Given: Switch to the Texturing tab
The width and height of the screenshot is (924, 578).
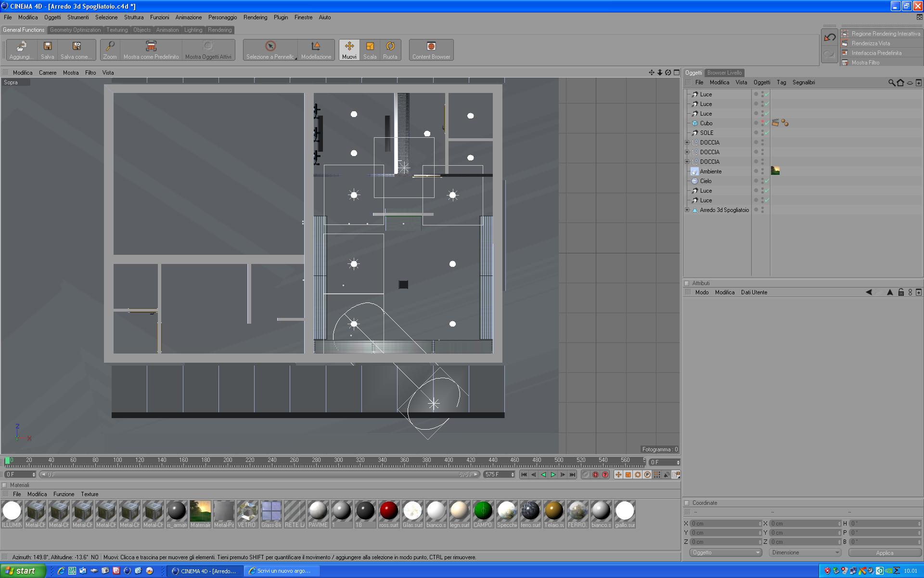Looking at the screenshot, I should tap(117, 30).
